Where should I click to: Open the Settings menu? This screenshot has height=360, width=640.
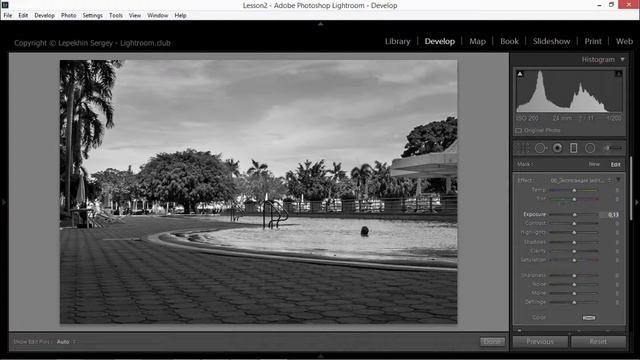coord(93,16)
